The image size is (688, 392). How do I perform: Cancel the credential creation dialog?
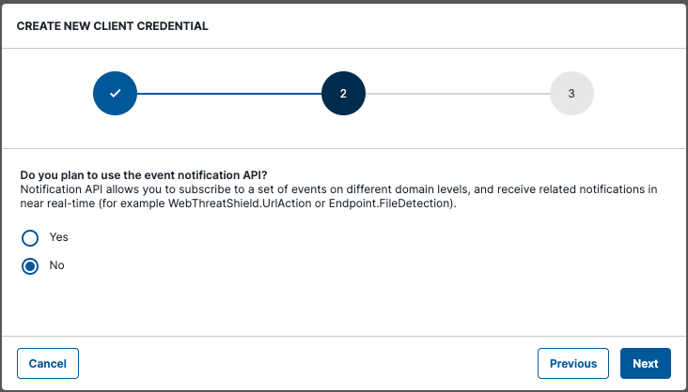point(48,363)
